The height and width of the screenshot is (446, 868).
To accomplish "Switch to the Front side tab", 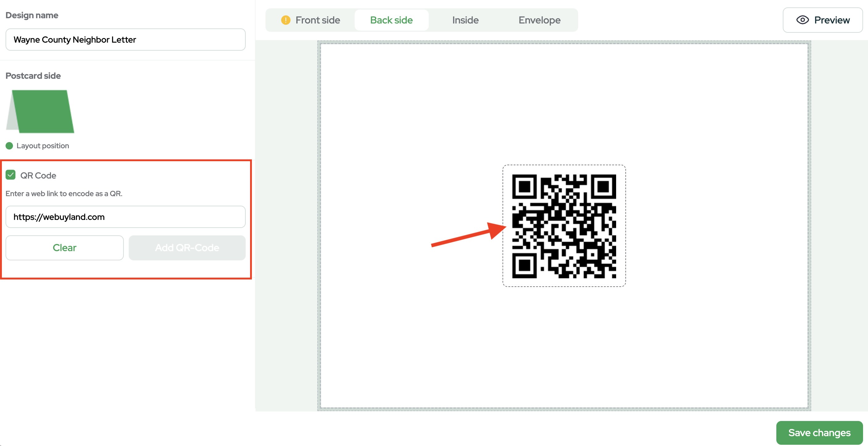I will [x=317, y=20].
